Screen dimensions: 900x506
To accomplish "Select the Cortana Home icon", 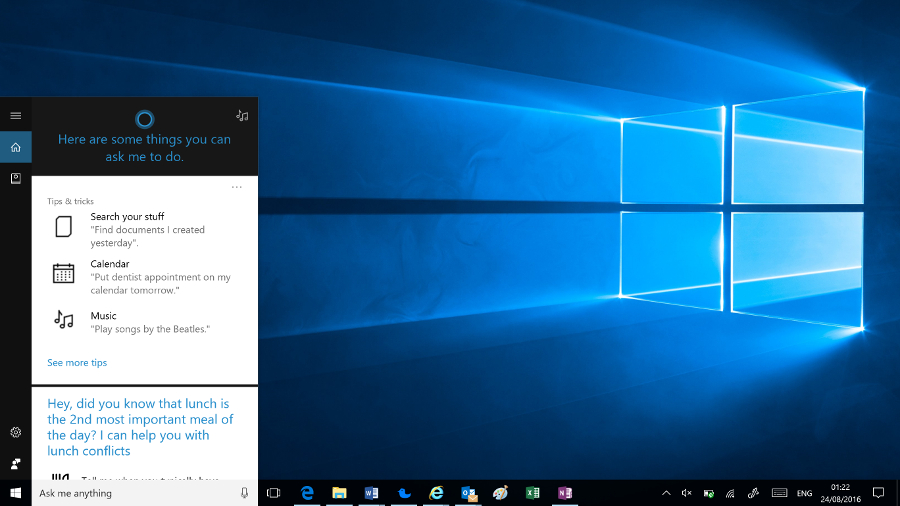I will [15, 147].
